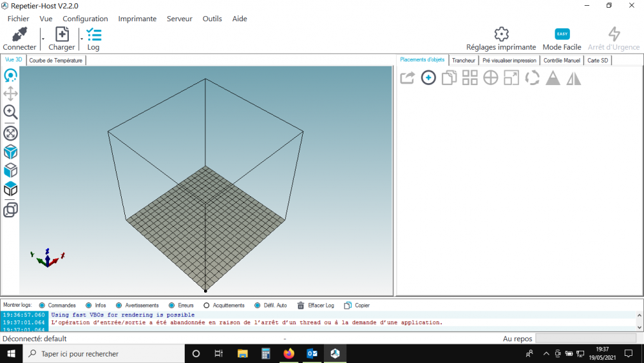Click the mirror object icon

point(574,78)
